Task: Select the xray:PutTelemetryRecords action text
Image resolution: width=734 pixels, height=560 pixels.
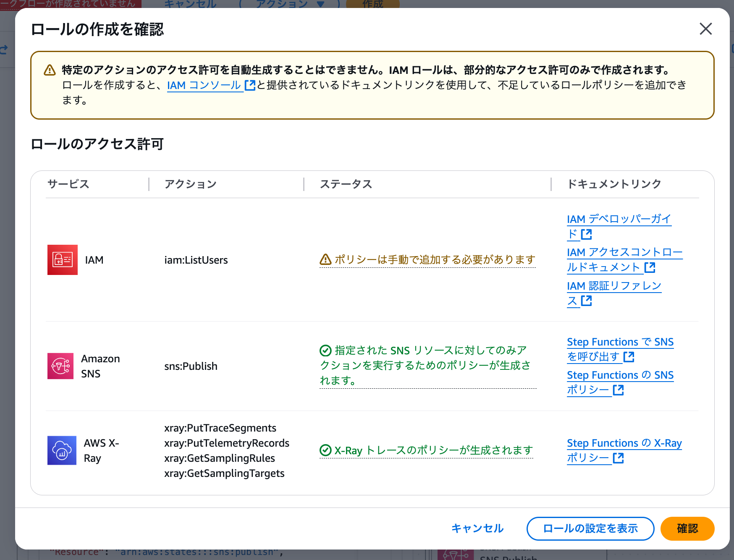Action: pyautogui.click(x=227, y=443)
